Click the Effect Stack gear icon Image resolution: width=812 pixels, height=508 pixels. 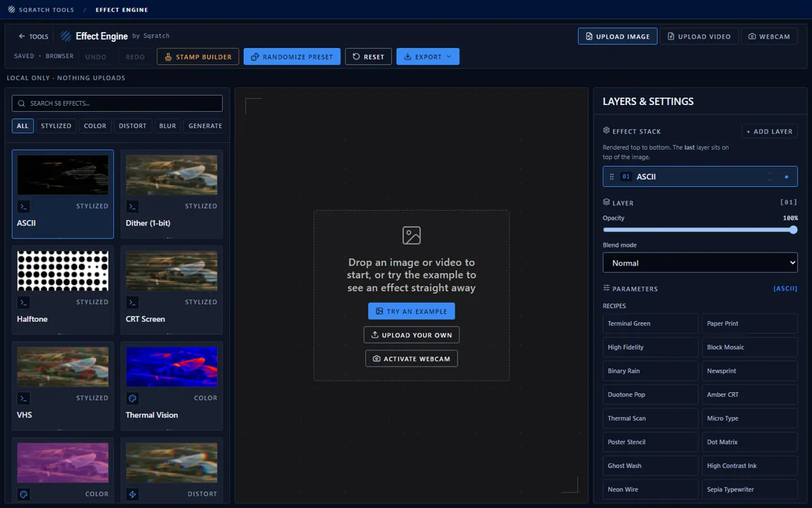tap(606, 131)
